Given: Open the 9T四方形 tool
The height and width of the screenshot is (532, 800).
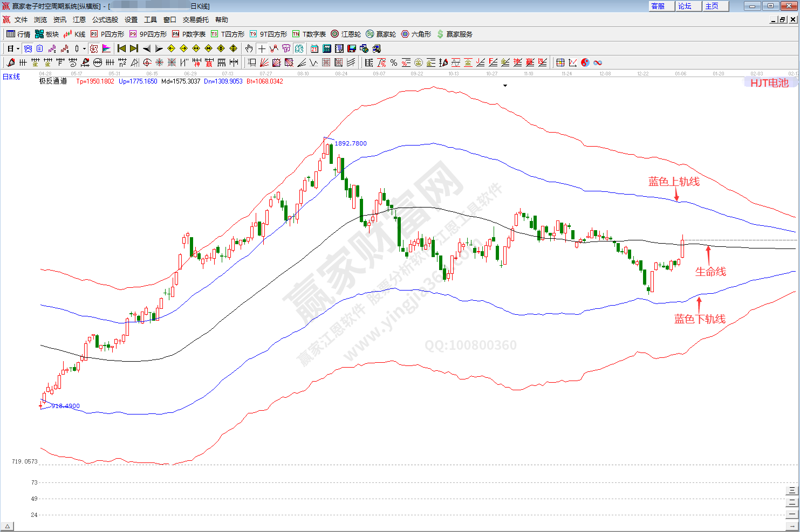Looking at the screenshot, I should [x=268, y=34].
